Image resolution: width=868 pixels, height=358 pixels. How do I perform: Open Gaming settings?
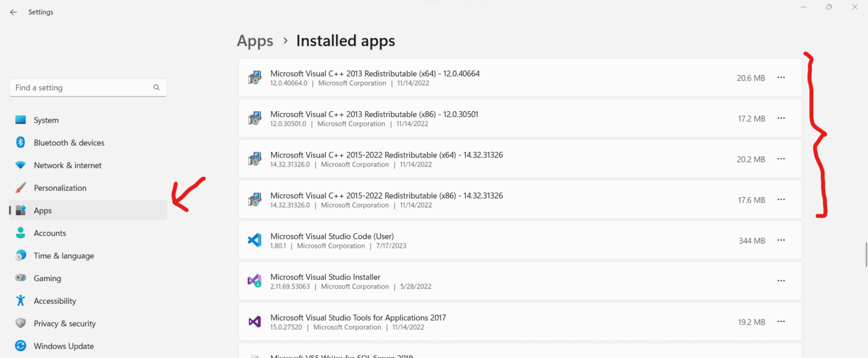pos(88,278)
